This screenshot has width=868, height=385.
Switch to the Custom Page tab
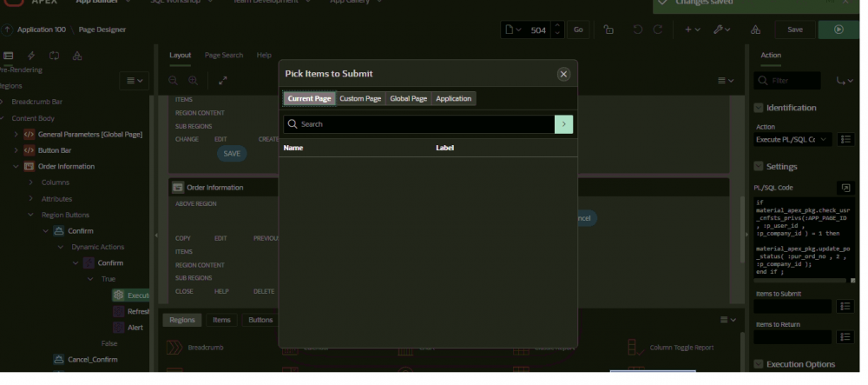coord(360,99)
